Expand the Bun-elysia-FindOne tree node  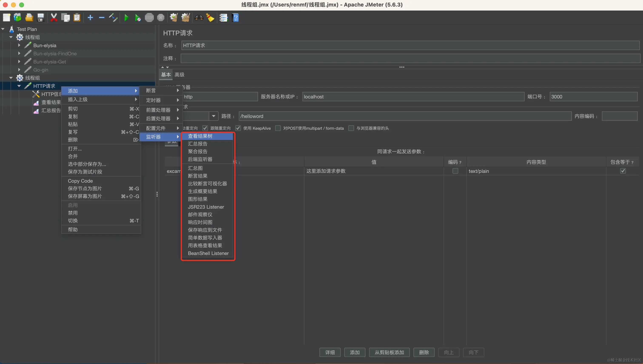tap(19, 54)
